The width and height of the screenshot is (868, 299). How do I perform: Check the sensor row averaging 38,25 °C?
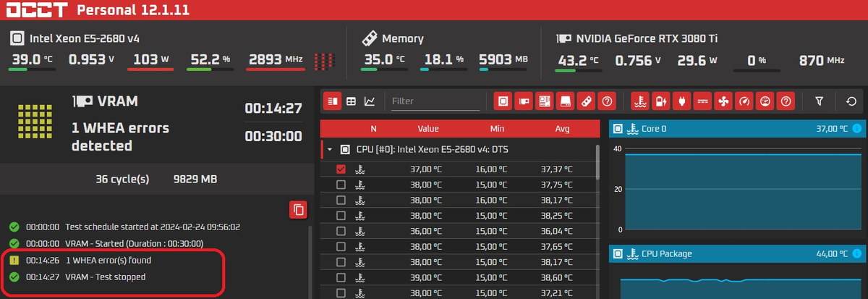341,216
